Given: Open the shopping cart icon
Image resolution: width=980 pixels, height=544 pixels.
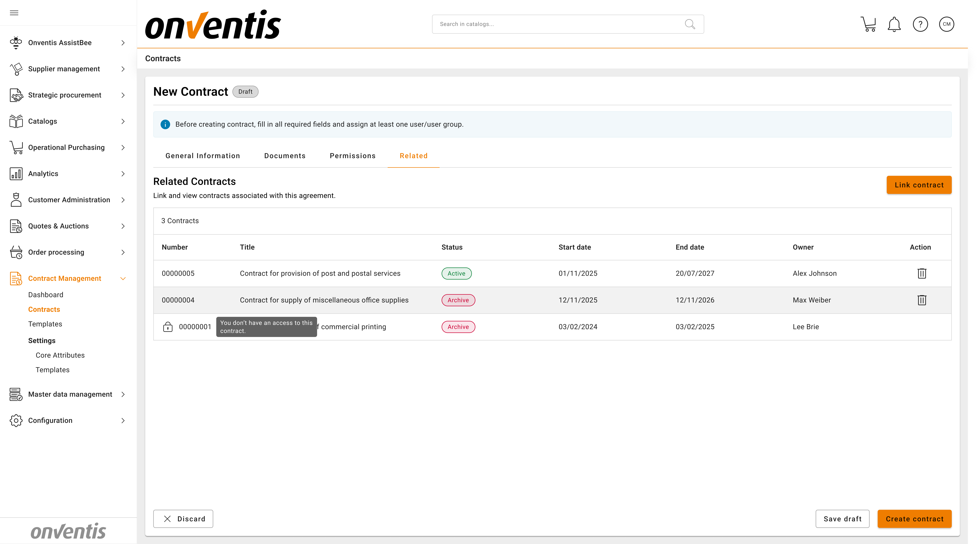Looking at the screenshot, I should click(868, 24).
